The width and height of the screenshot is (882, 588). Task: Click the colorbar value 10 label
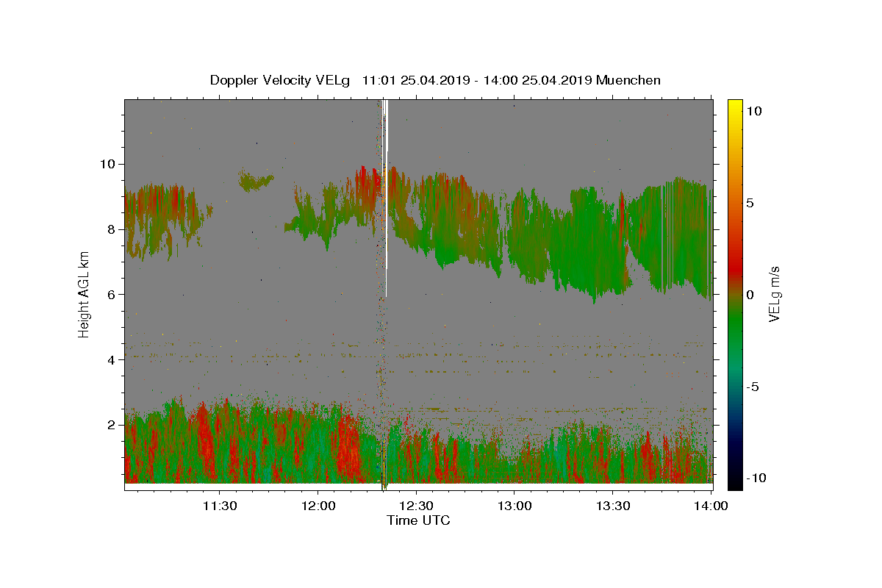tap(753, 110)
